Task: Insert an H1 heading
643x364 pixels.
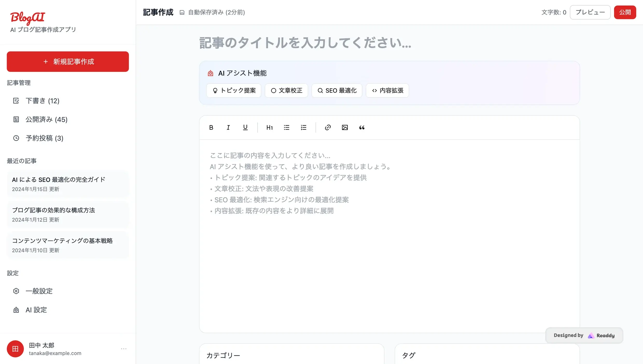Action: point(269,127)
